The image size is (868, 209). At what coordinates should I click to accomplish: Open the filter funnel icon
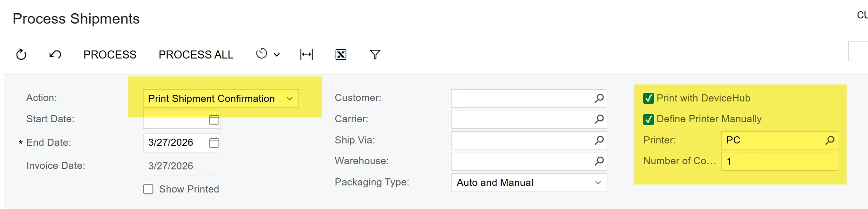[x=375, y=55]
